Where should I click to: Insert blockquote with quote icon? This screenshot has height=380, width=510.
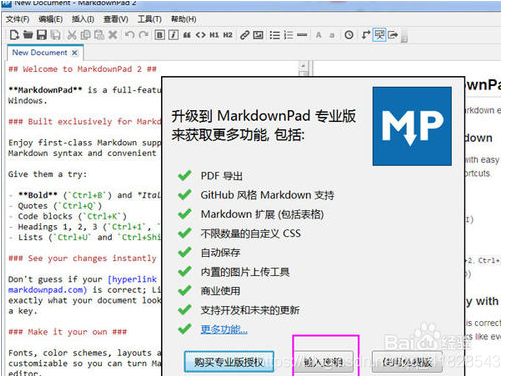pos(187,35)
